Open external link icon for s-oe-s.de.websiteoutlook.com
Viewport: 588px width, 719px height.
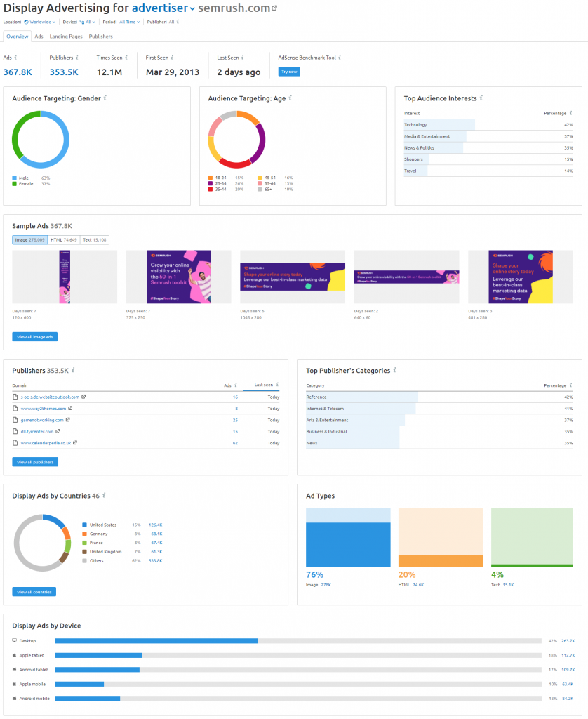point(83,397)
